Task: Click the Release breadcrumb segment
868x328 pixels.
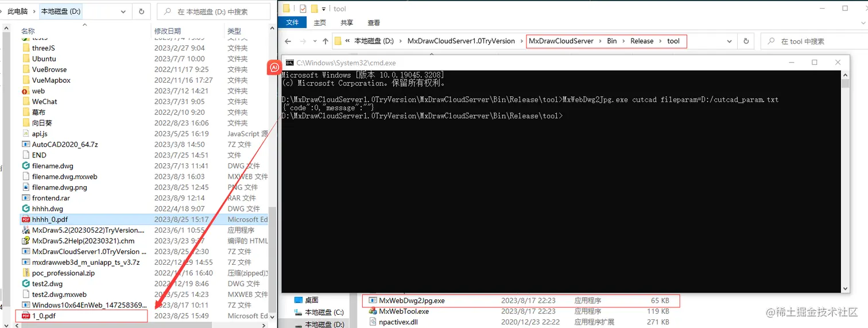Action: 642,41
